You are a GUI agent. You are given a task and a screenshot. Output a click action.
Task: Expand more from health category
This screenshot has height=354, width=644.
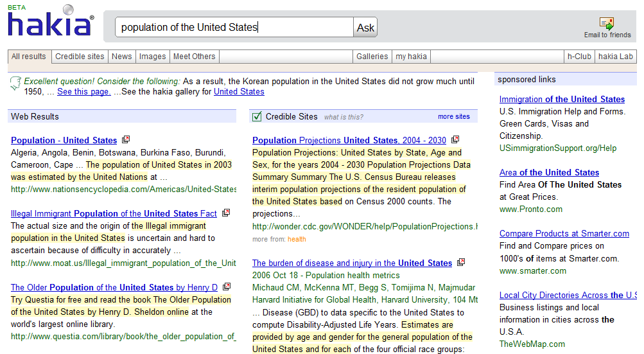coord(297,239)
